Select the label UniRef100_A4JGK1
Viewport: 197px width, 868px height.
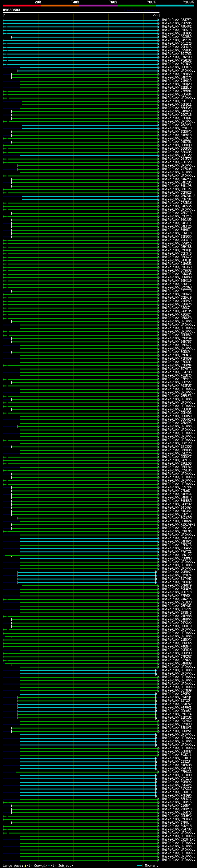(x=177, y=707)
